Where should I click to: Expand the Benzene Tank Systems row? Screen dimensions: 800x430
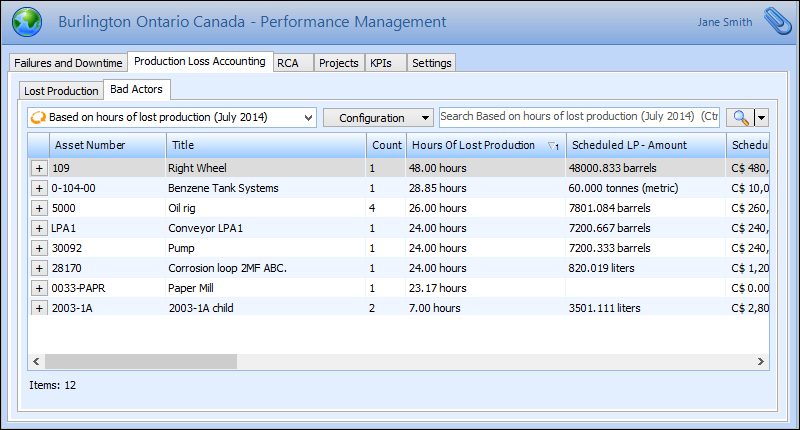point(39,188)
